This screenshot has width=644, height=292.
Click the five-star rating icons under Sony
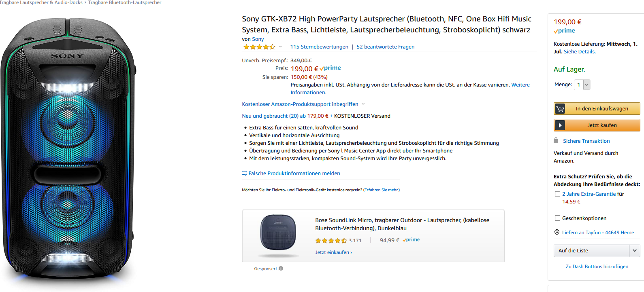(x=259, y=47)
